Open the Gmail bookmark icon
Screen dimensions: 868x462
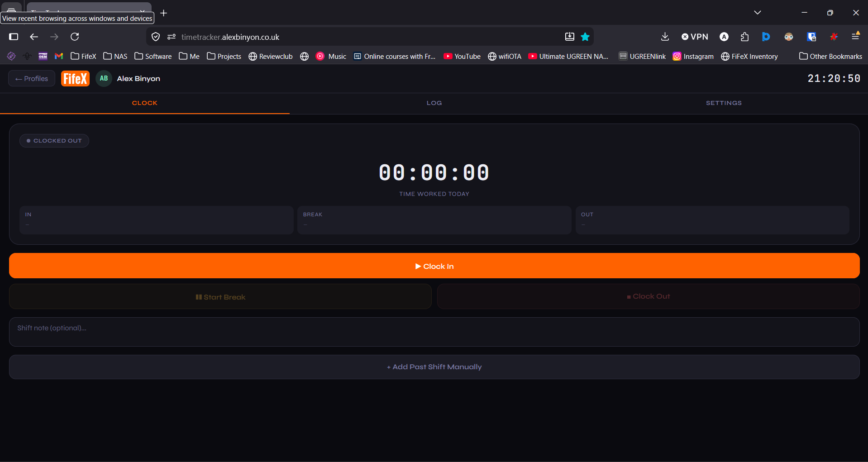pos(59,56)
